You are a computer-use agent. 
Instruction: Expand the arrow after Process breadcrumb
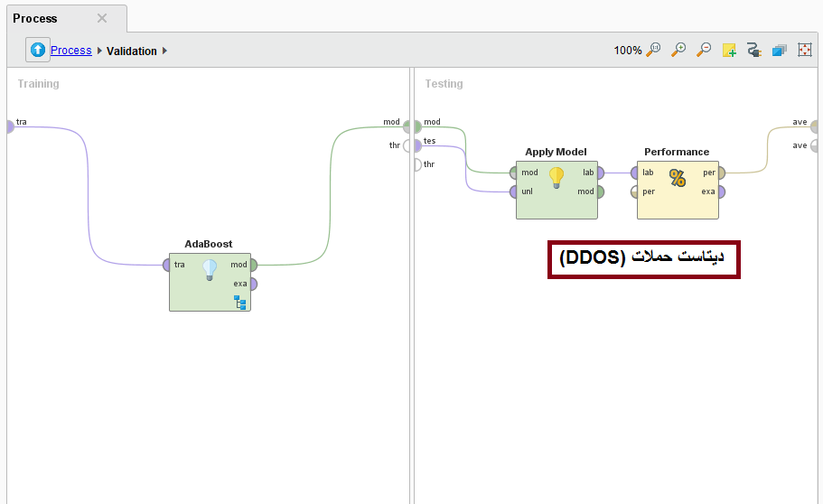99,51
